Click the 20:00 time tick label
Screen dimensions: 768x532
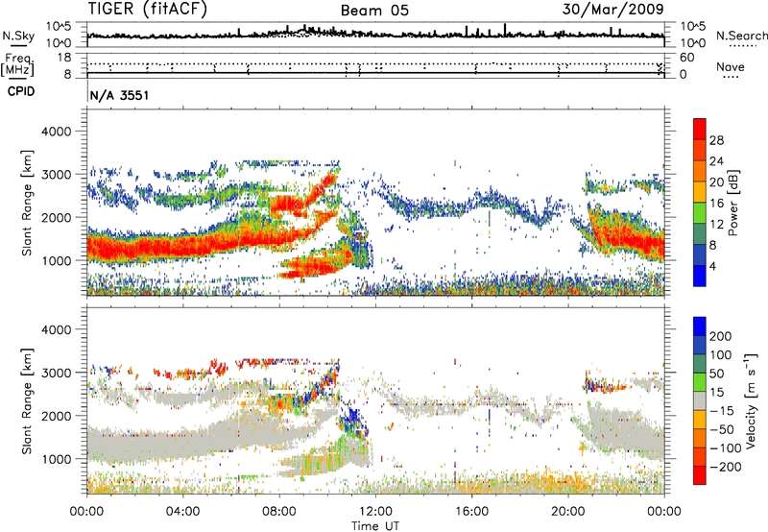[x=568, y=512]
